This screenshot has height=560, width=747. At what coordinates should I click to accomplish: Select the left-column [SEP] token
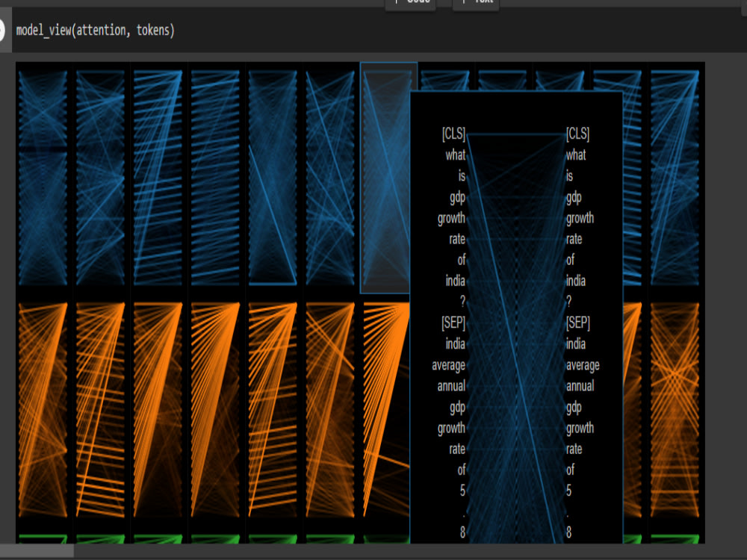click(x=453, y=323)
